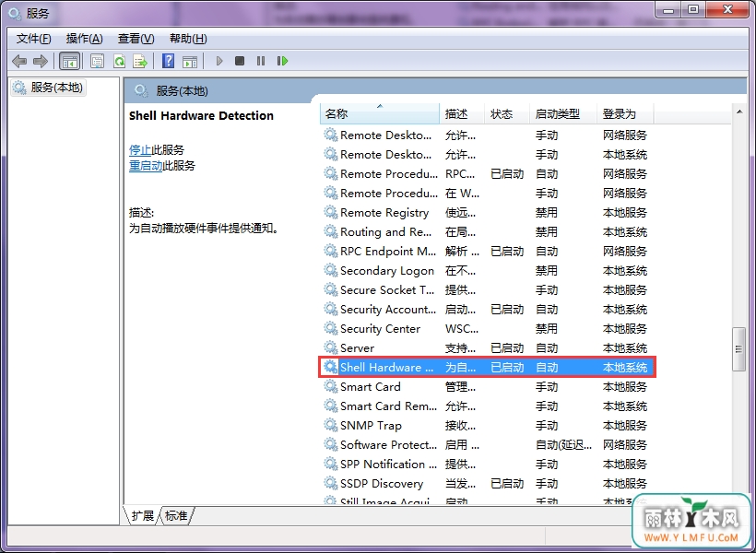Screen dimensions: 756x553
Task: Click the Refresh toolbar icon
Action: point(119,61)
